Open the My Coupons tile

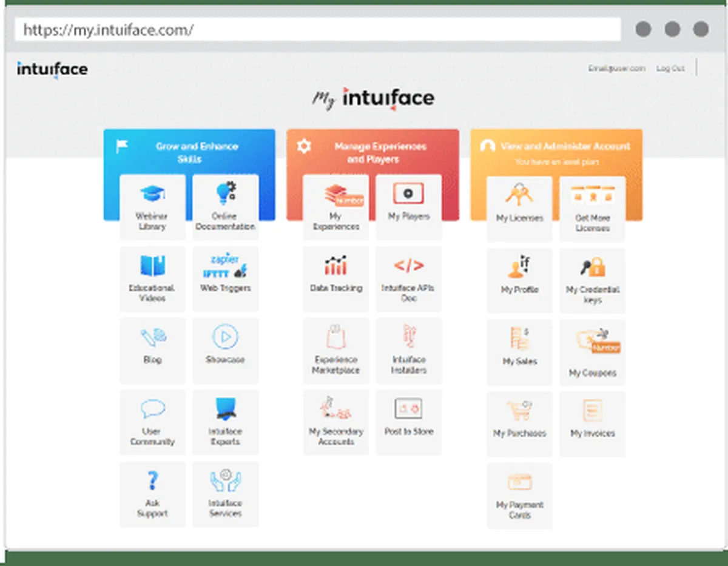(x=592, y=352)
